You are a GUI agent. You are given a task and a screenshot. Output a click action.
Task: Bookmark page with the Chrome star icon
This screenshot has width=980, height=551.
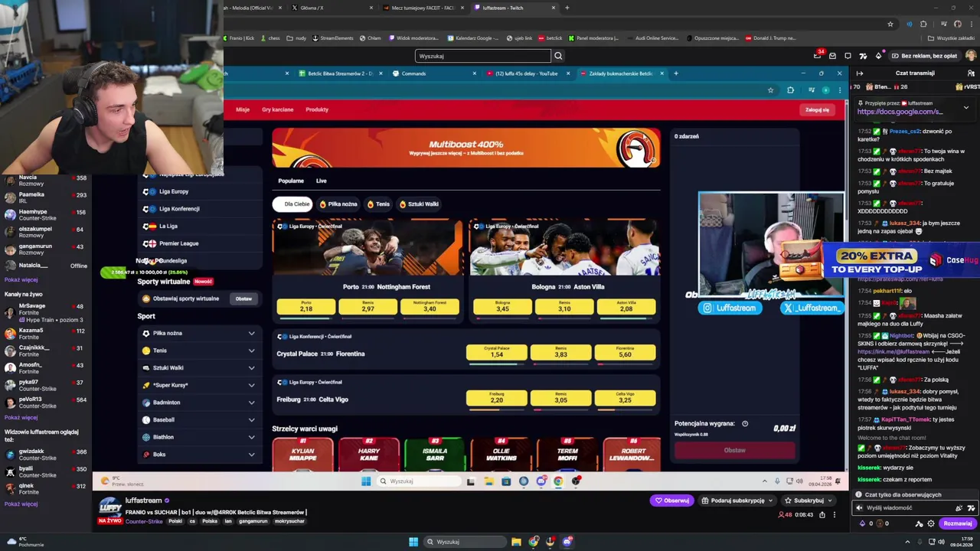click(890, 24)
